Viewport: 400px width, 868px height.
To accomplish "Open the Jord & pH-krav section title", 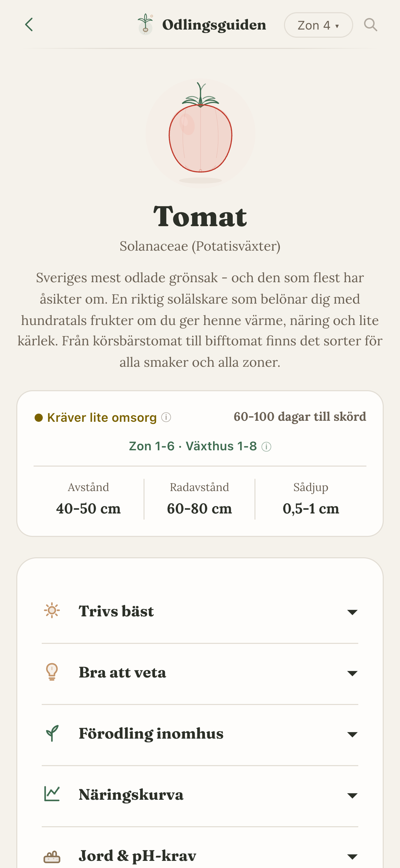I will pyautogui.click(x=137, y=855).
